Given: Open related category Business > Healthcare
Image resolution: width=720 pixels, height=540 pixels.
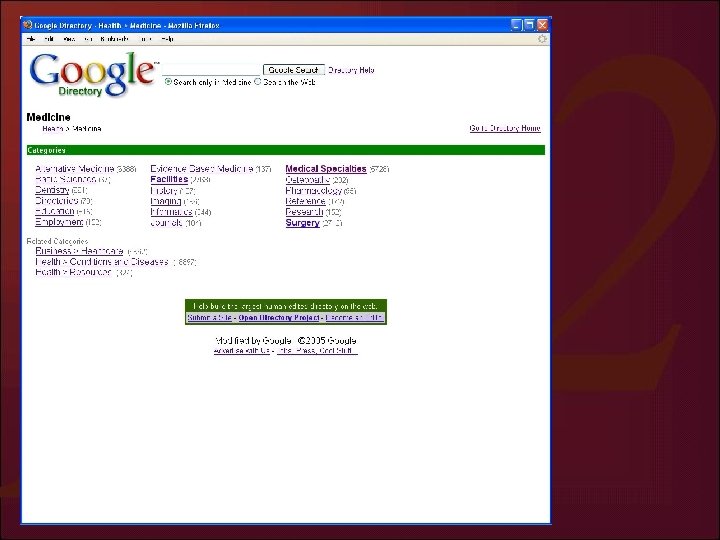Looking at the screenshot, I should [x=79, y=251].
